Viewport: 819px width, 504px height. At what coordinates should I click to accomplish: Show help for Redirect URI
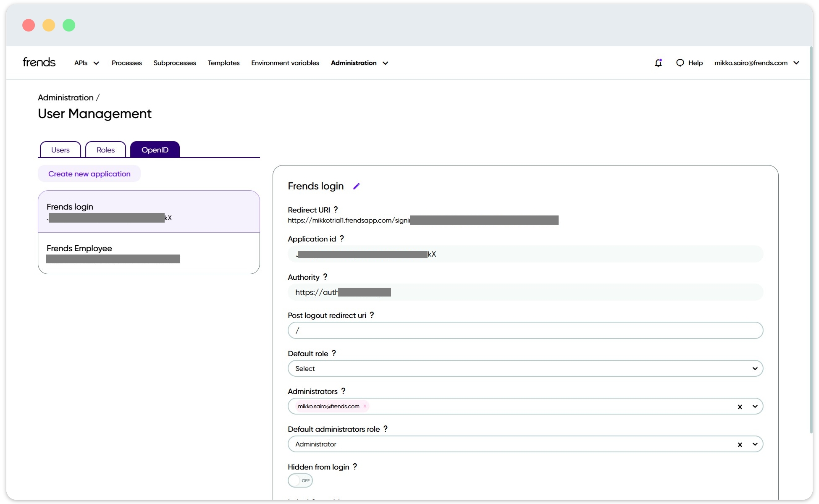tap(336, 209)
